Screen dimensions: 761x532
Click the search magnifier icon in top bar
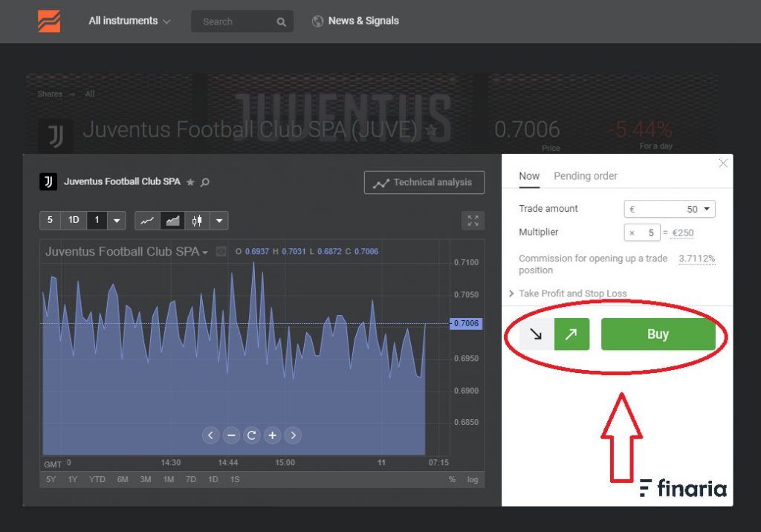[x=281, y=22]
